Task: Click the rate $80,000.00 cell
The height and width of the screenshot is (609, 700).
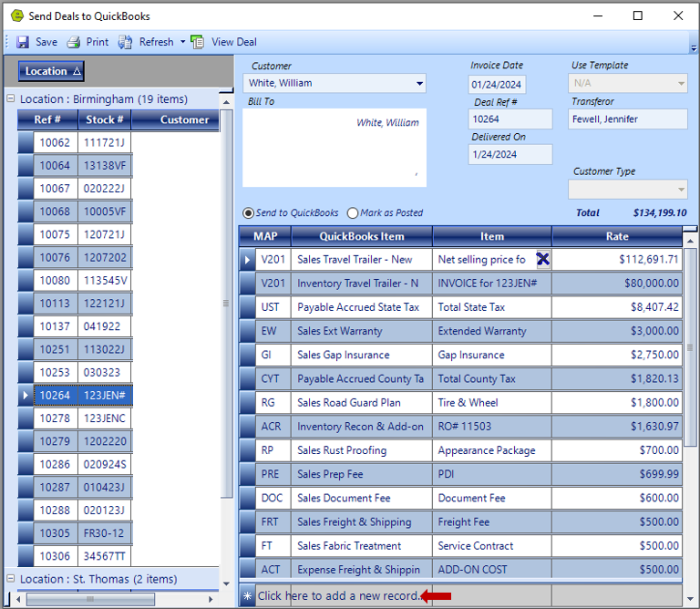Action: coord(617,283)
